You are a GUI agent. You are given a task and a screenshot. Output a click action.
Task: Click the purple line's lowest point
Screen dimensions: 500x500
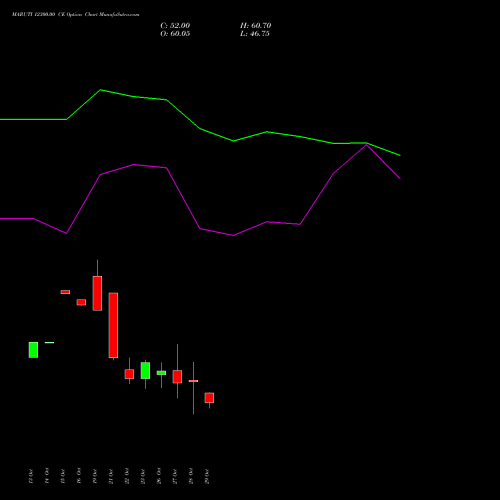tap(233, 235)
